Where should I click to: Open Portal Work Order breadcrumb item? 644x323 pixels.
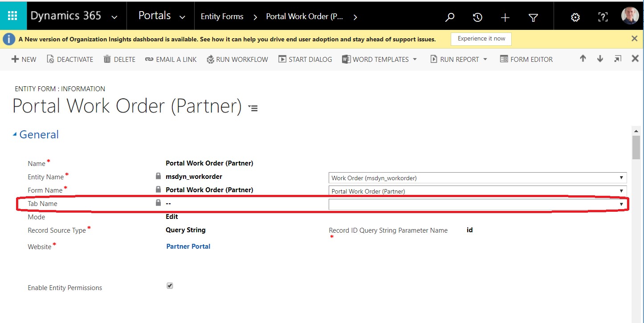(x=304, y=16)
